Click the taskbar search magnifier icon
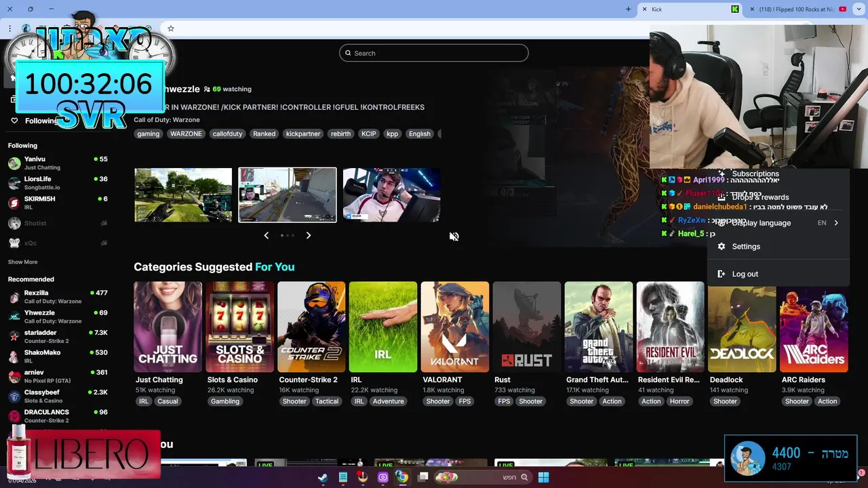This screenshot has height=488, width=868. click(x=524, y=477)
